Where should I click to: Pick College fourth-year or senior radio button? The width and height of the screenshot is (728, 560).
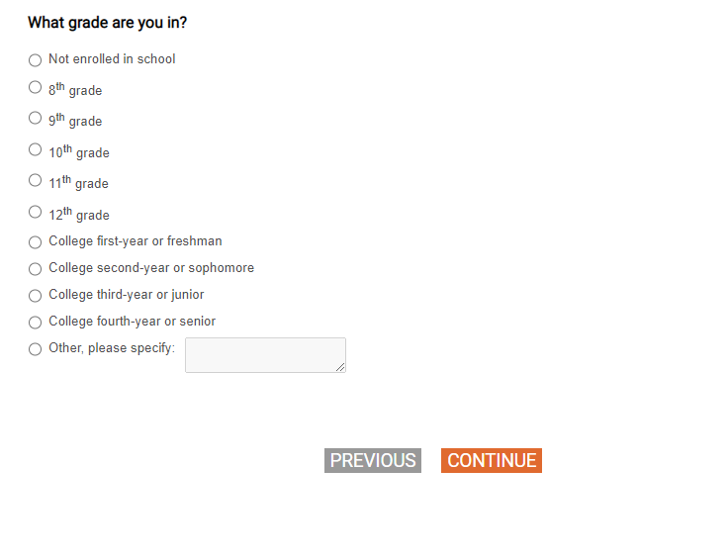tap(36, 323)
